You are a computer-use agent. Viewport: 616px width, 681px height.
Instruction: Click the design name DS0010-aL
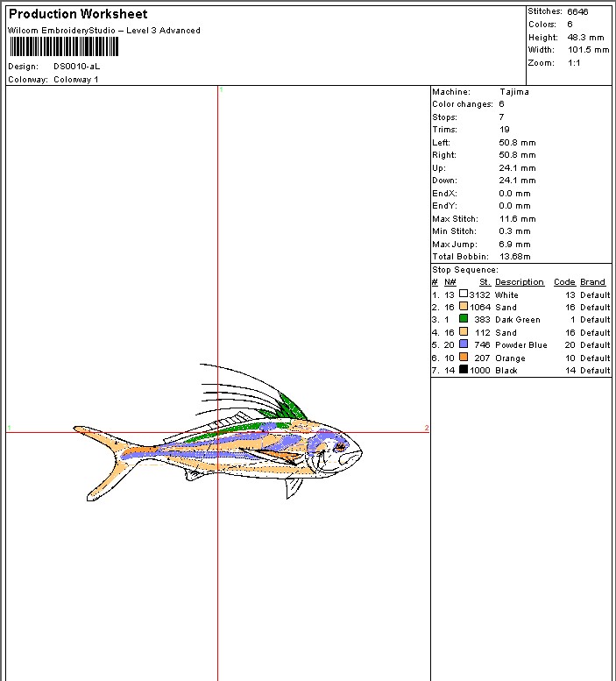pyautogui.click(x=76, y=67)
